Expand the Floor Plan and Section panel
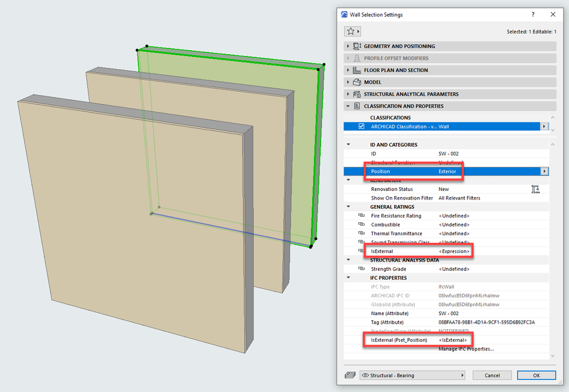569x392 pixels. [348, 70]
